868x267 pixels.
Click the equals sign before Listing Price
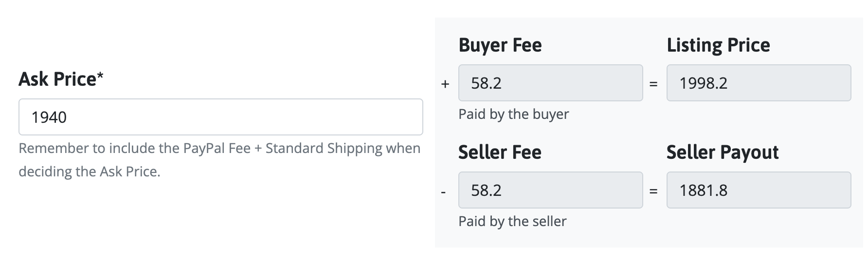pyautogui.click(x=653, y=84)
